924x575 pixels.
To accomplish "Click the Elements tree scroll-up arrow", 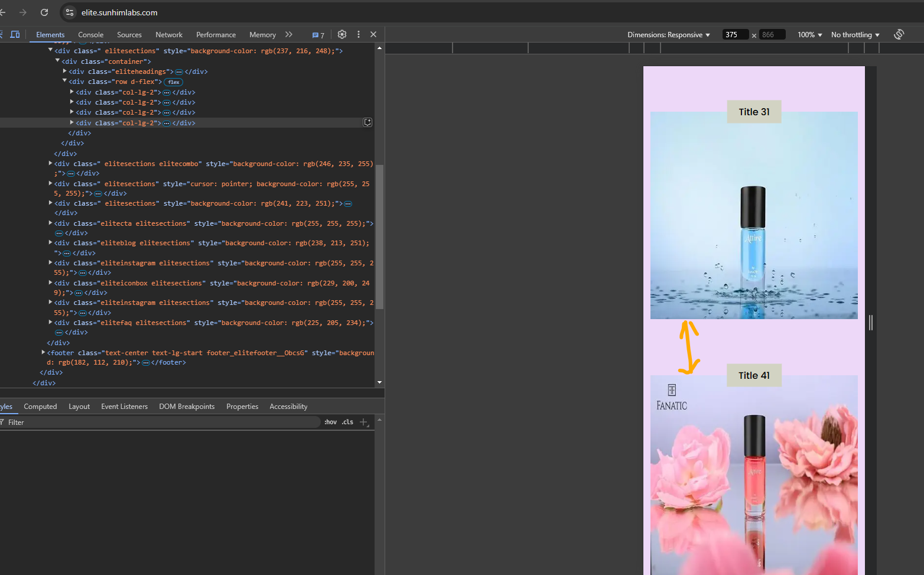I will click(x=379, y=48).
